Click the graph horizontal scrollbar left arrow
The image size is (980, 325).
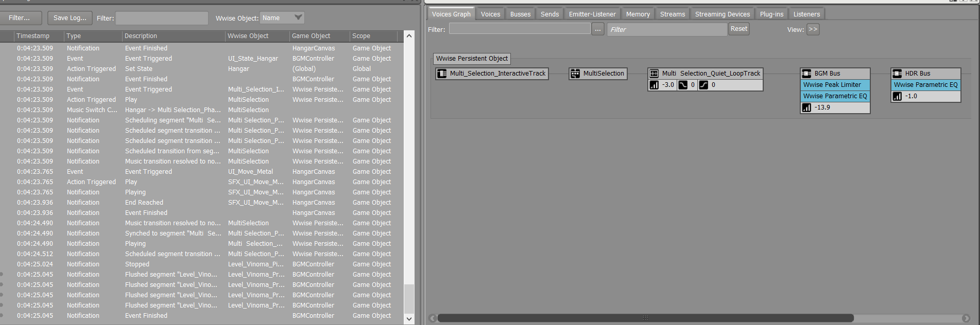click(433, 318)
